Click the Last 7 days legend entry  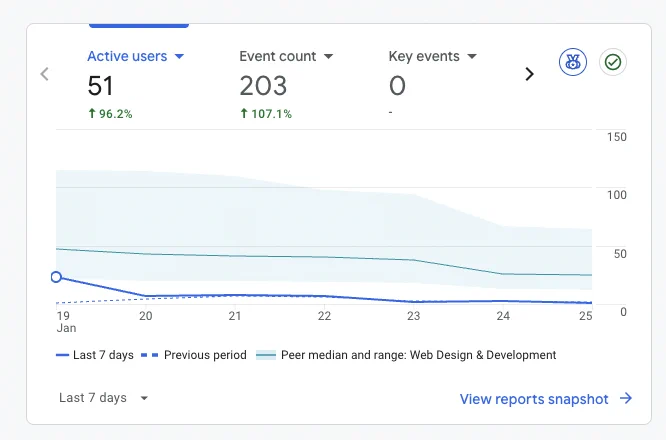95,355
